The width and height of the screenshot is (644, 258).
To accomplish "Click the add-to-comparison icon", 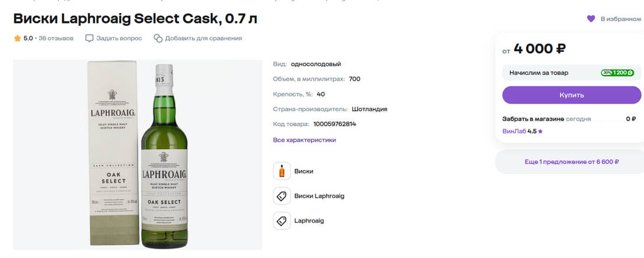I will (158, 38).
